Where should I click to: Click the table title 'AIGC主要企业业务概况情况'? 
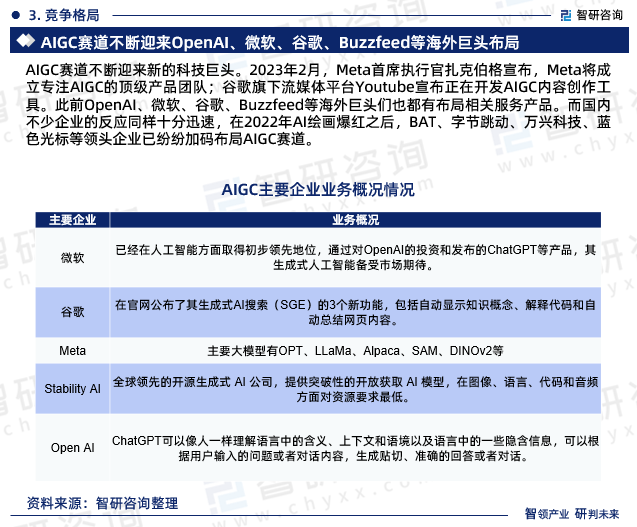point(318,190)
